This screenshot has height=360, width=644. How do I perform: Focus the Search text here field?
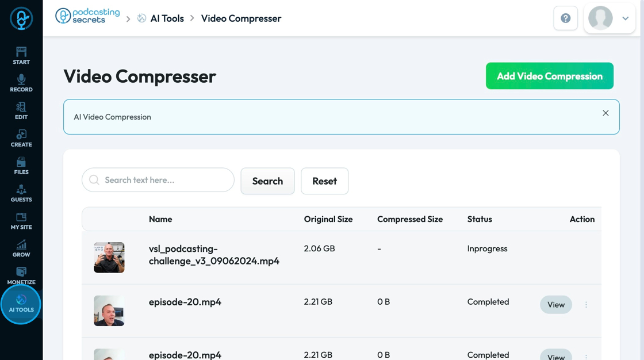click(158, 180)
